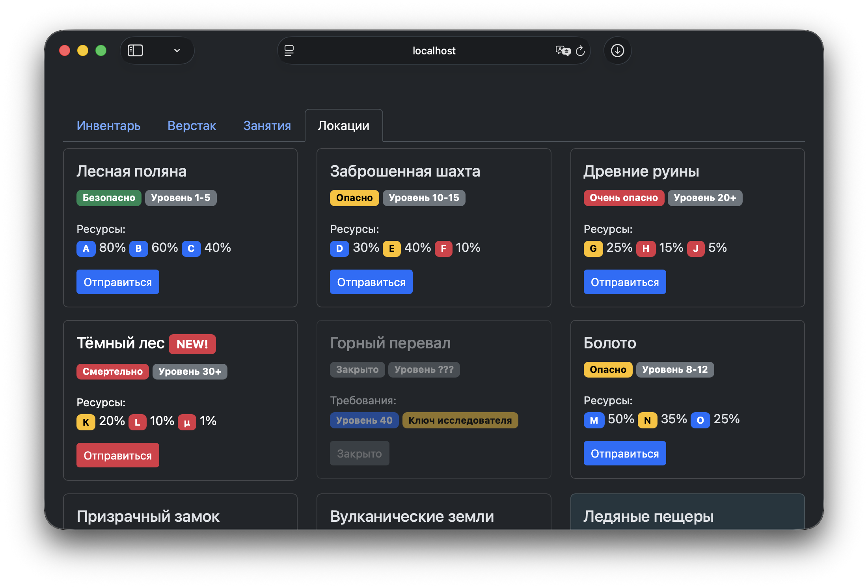Click the red F resource icon
Viewport: 868px width, 588px height.
(444, 248)
